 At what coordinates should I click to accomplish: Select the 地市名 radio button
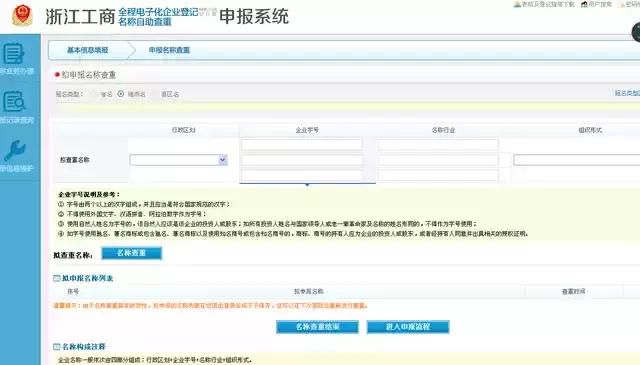pos(121,93)
